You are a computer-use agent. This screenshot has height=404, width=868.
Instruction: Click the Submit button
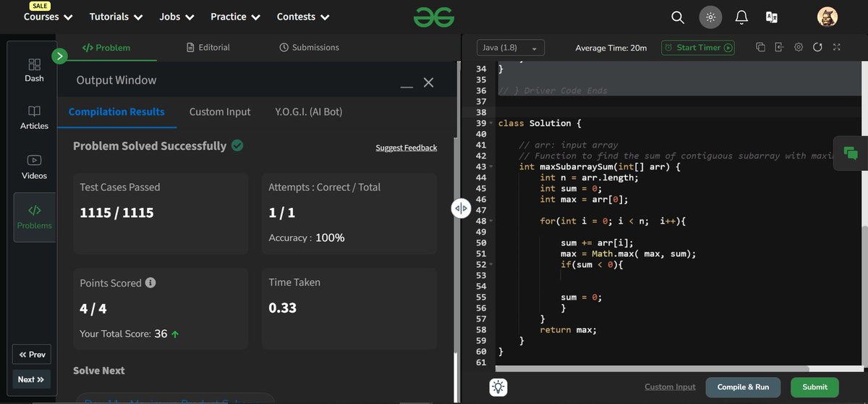pos(814,387)
